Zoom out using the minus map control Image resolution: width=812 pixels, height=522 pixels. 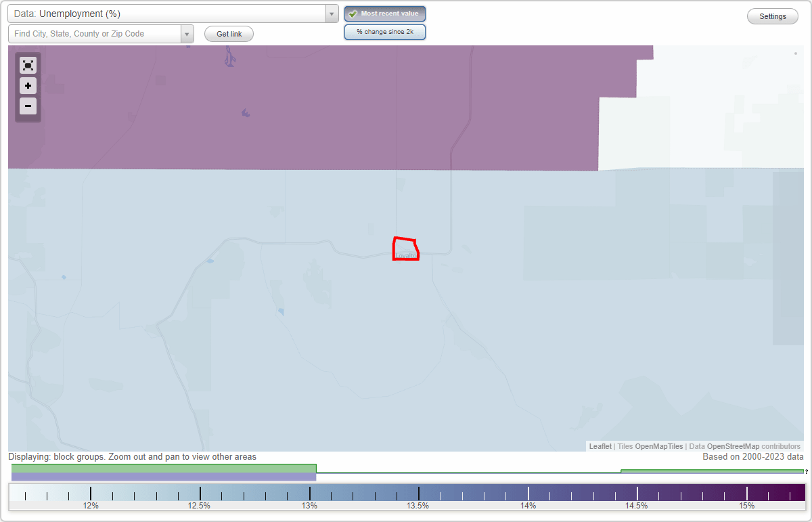(28, 106)
